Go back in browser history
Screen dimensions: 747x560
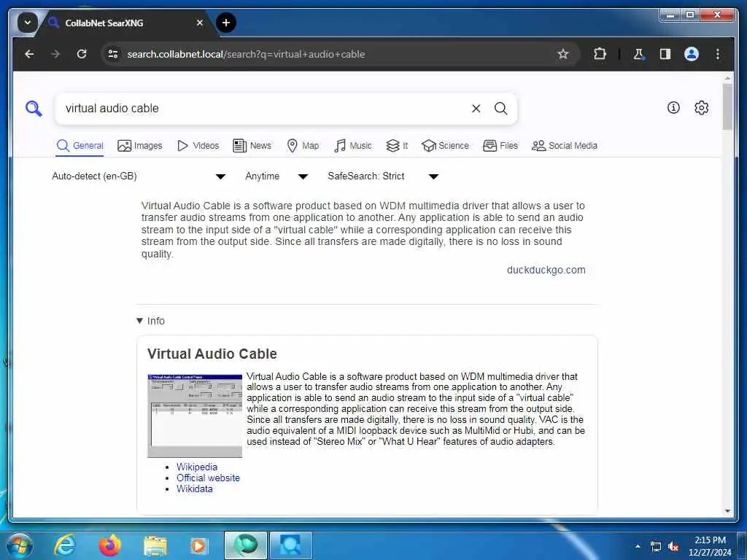click(29, 54)
